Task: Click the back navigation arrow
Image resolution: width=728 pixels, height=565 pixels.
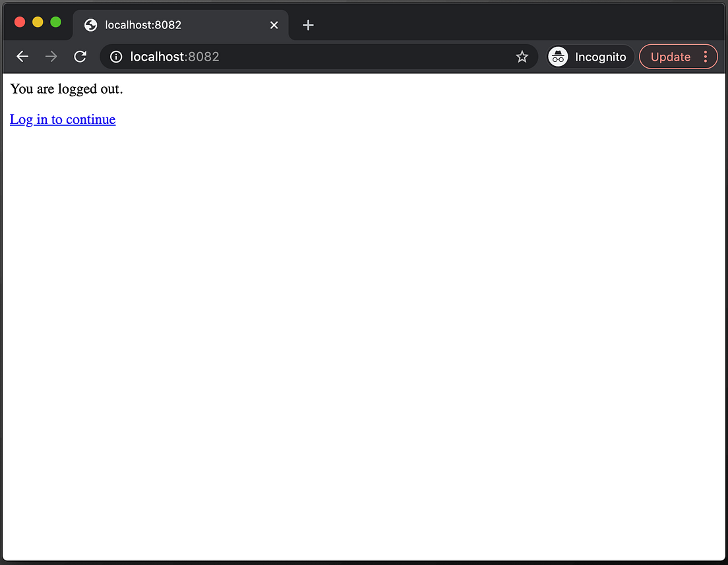Action: (22, 57)
